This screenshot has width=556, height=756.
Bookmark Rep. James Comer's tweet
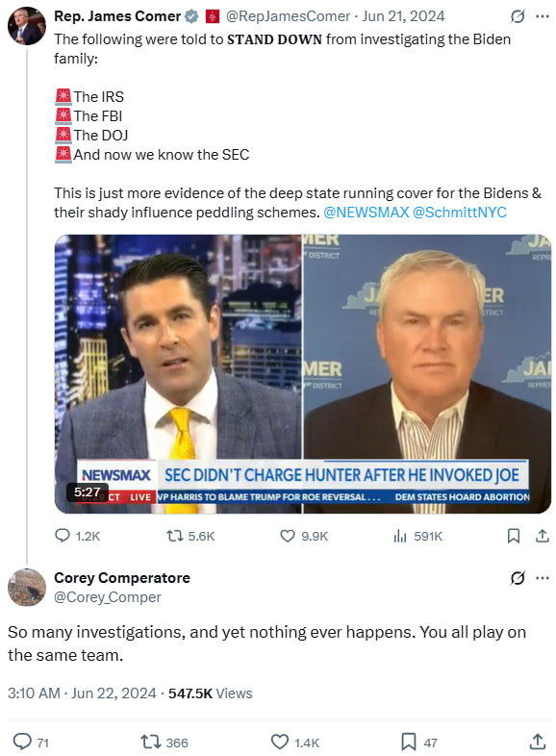point(514,536)
